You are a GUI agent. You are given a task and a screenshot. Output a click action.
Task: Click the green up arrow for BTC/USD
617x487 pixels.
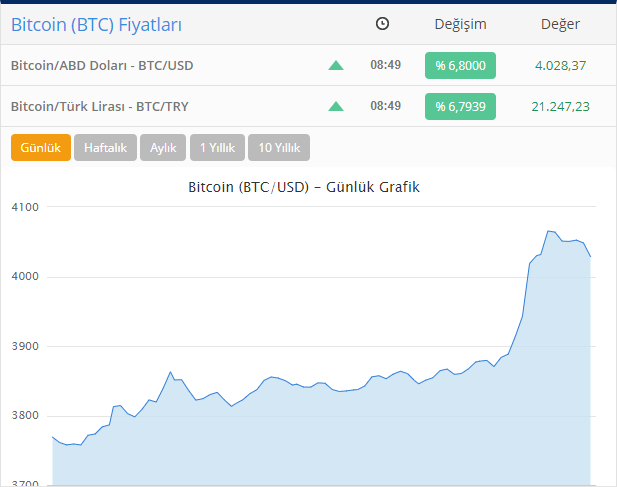click(336, 65)
